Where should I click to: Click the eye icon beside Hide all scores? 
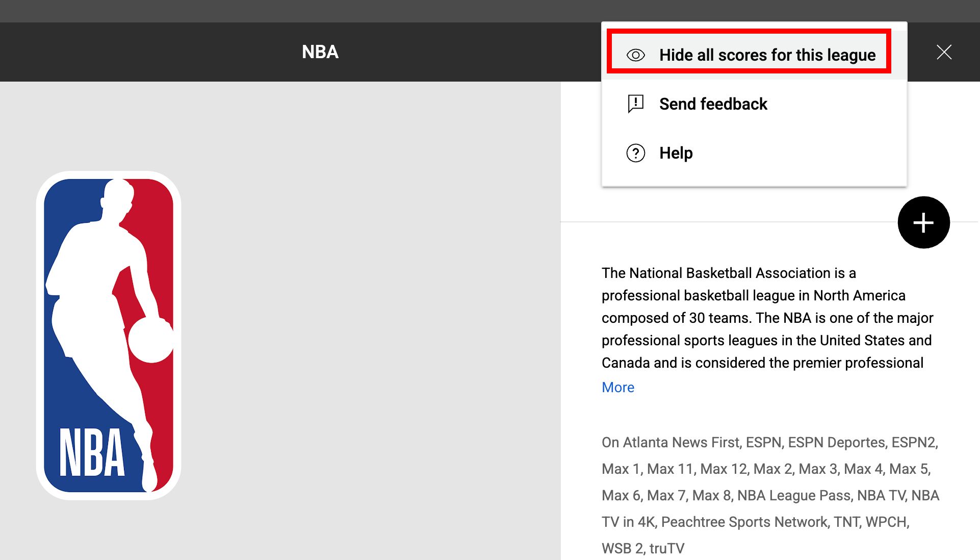tap(635, 55)
